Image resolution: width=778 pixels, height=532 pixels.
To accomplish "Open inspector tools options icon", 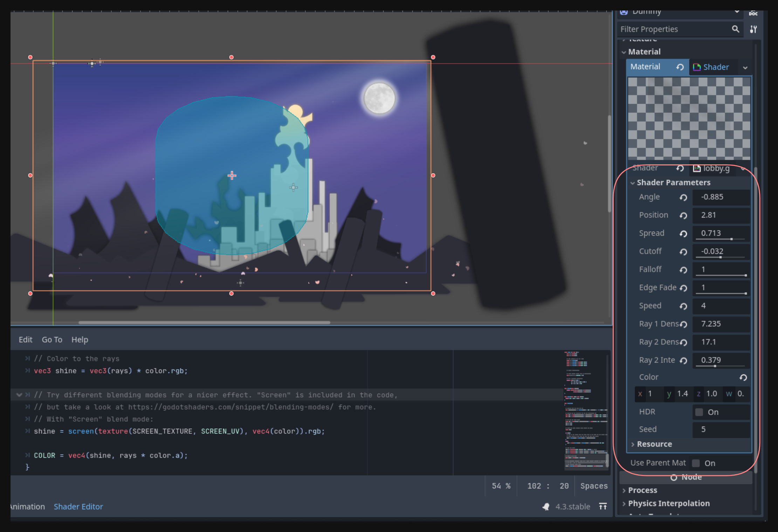I will 753,29.
